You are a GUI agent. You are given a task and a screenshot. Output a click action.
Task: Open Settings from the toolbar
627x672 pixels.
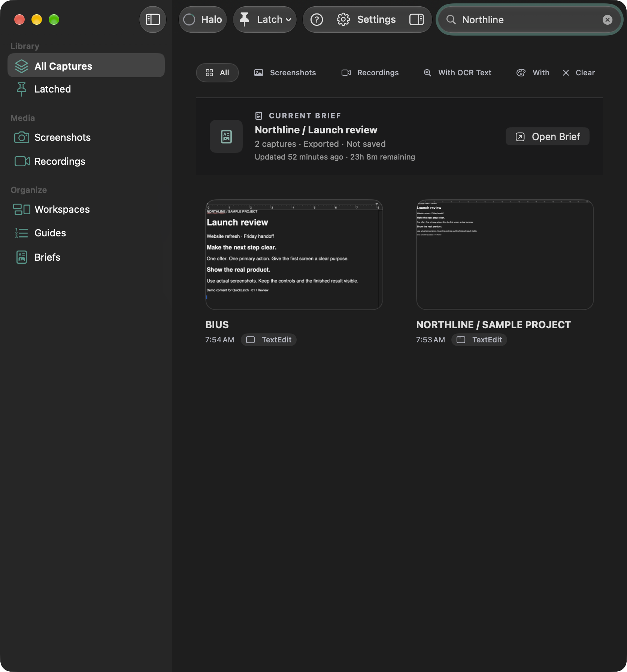[366, 19]
